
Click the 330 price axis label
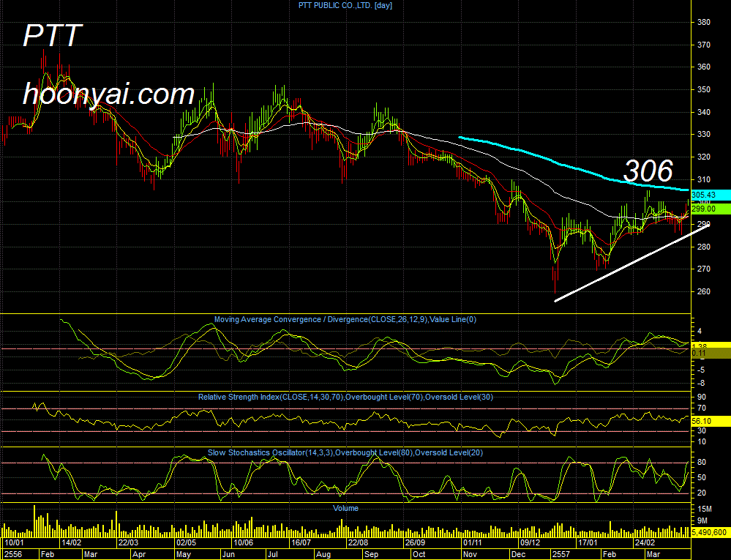point(703,134)
